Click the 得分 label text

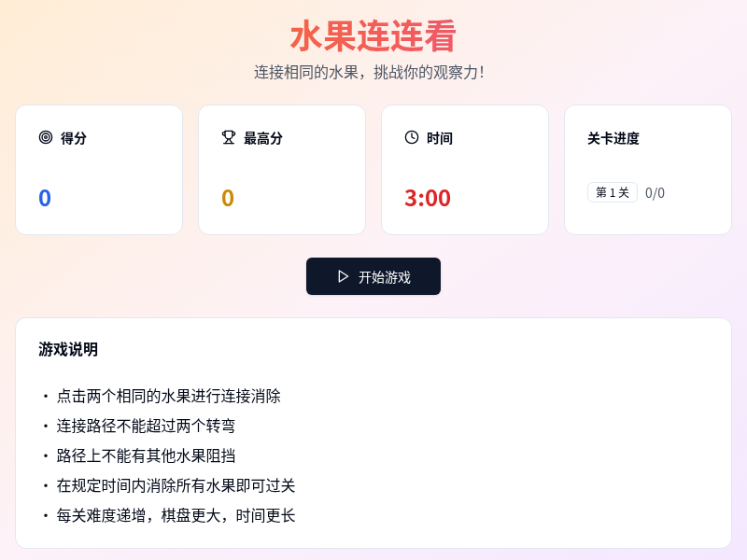point(74,138)
